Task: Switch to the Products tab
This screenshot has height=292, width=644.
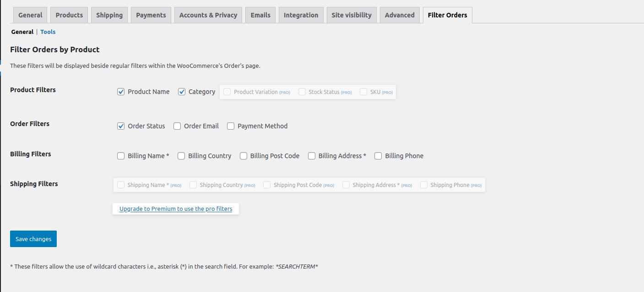Action: pos(69,15)
